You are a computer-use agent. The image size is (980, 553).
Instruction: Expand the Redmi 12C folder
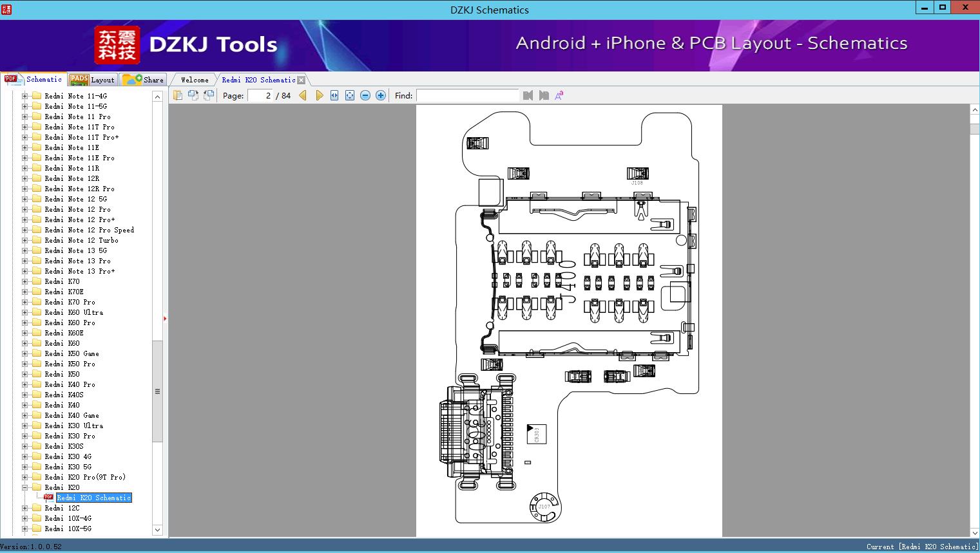25,508
